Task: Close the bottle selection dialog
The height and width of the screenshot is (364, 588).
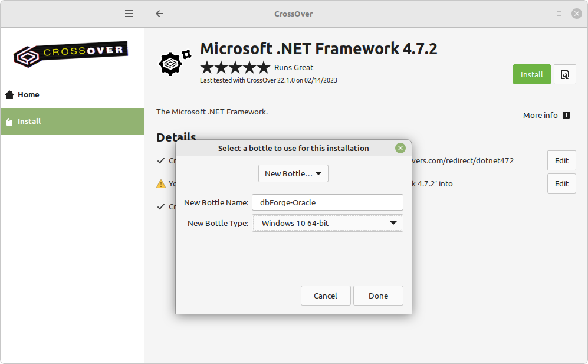Action: coord(400,148)
